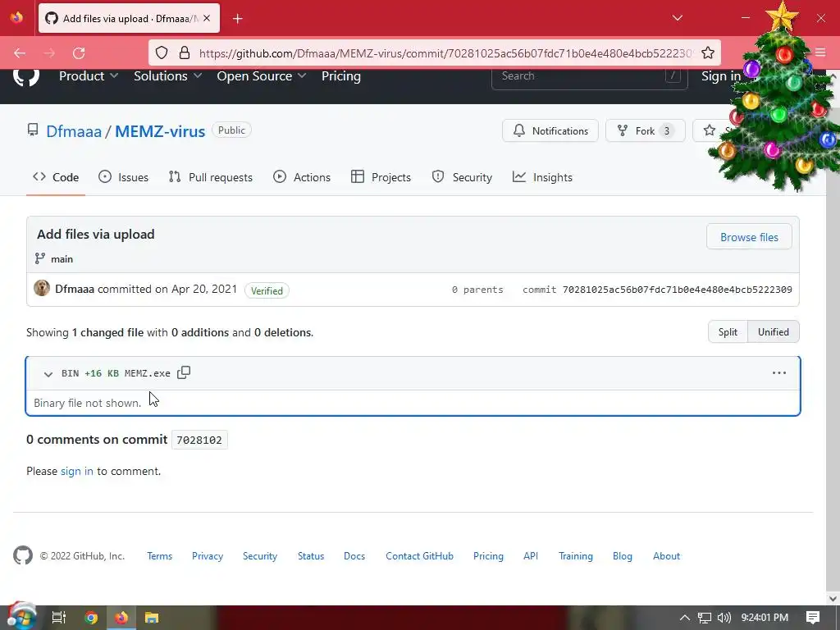
Task: Click the Dfmaaa avatar image
Action: (42, 288)
